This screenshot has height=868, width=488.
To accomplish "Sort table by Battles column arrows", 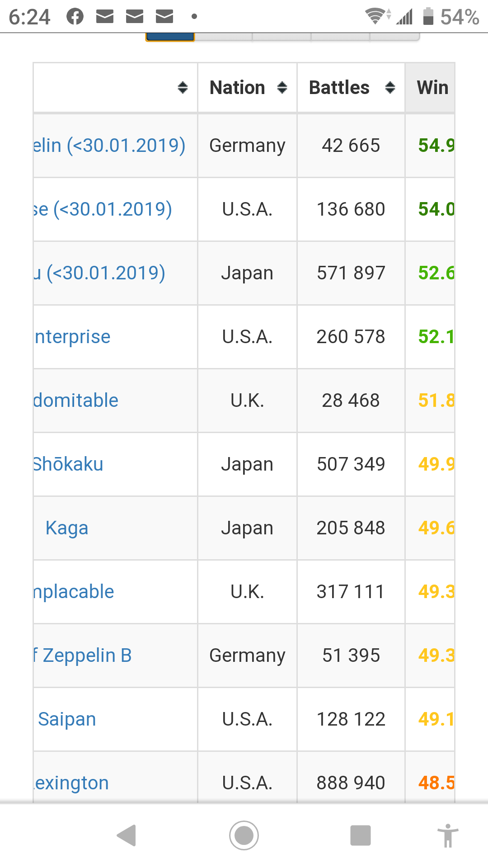I will [390, 88].
